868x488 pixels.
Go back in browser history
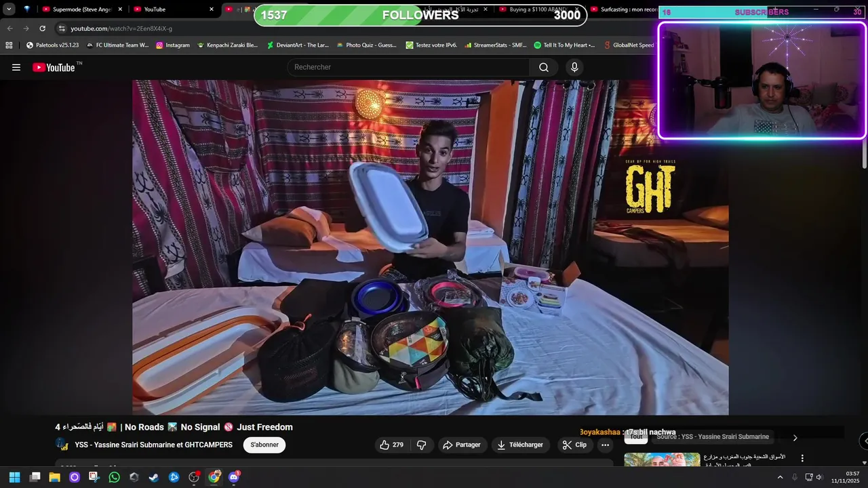coord(9,28)
